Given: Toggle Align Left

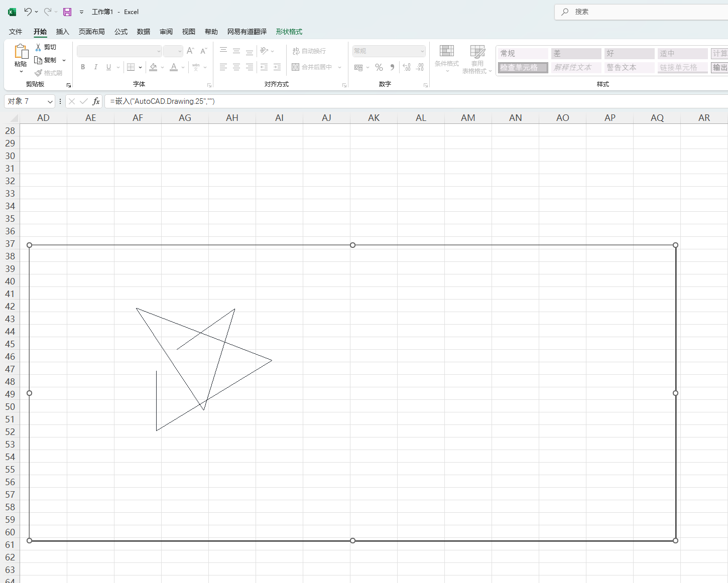Looking at the screenshot, I should 223,67.
